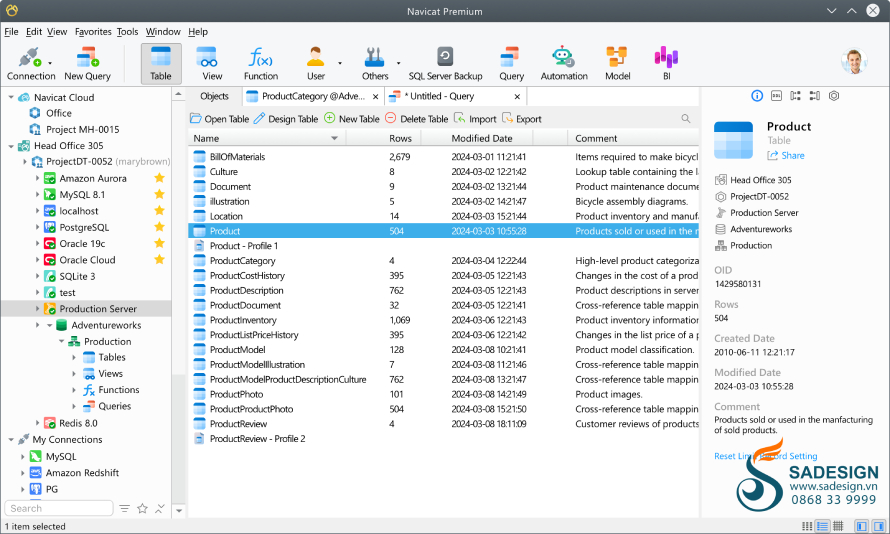The height and width of the screenshot is (534, 890).
Task: Open the Connection dropdown arrow
Action: (50, 63)
